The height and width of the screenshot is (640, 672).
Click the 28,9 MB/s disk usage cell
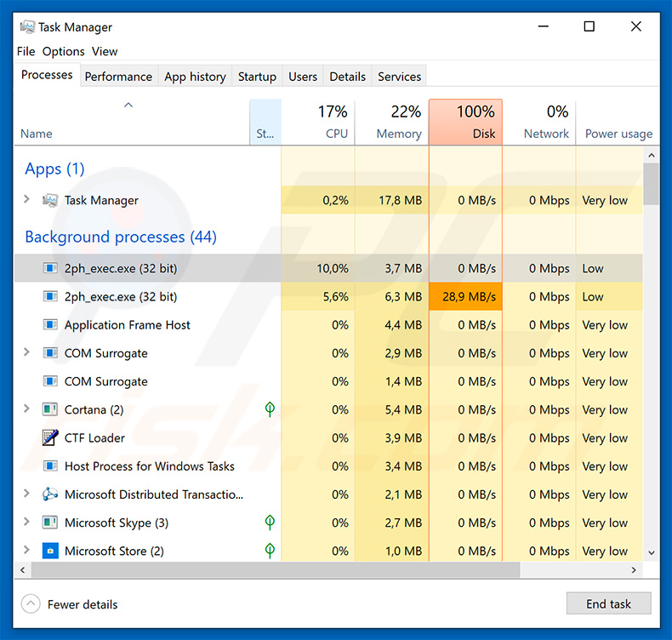point(465,297)
